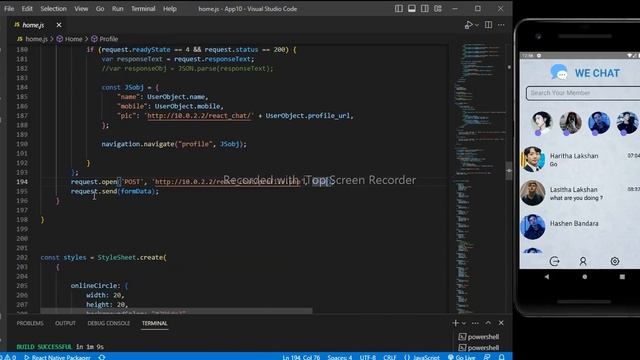
Task: Click errors and warnings status bar indicator
Action: pyautogui.click(x=8, y=357)
